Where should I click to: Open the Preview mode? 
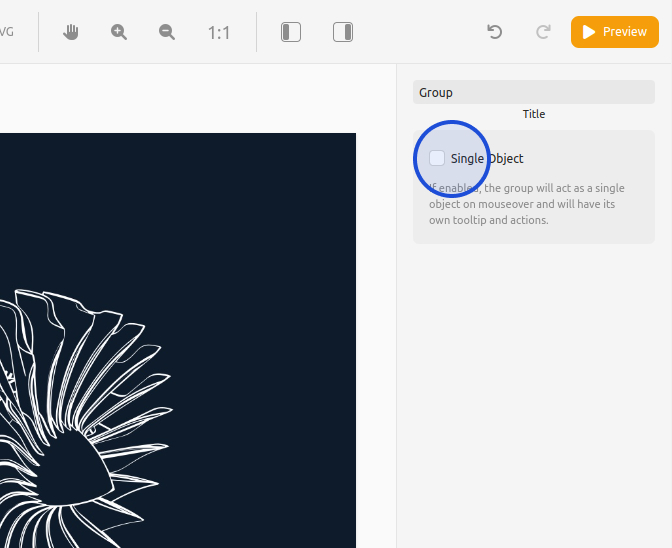point(615,32)
